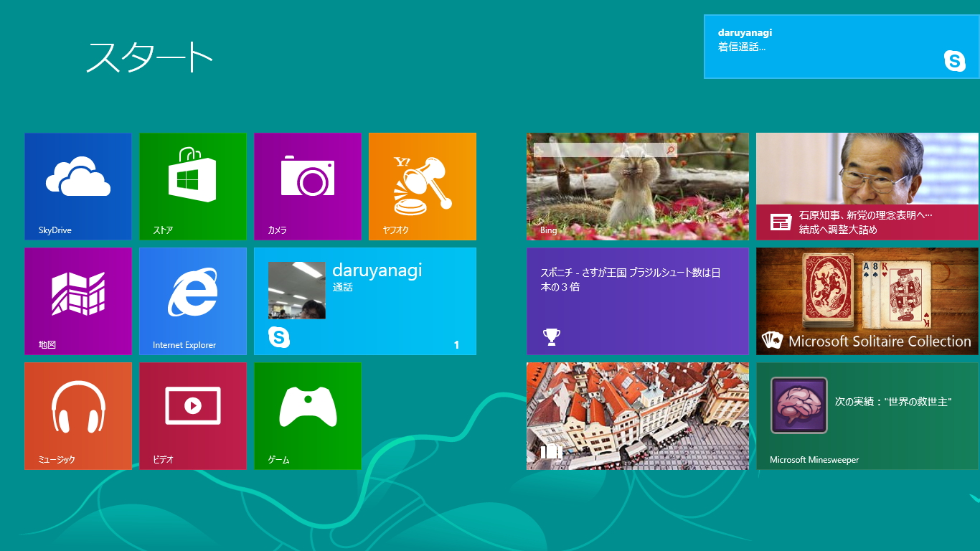Open the スポニチ sports headline

tap(631, 280)
